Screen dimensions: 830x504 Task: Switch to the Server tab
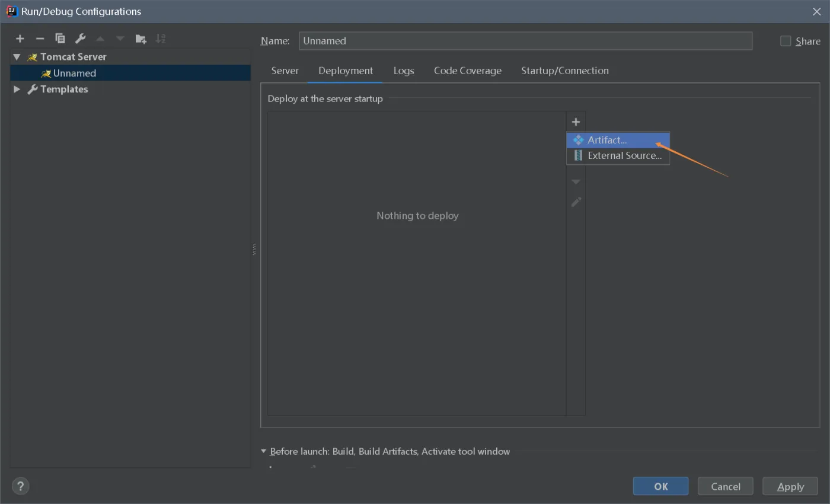coord(285,71)
